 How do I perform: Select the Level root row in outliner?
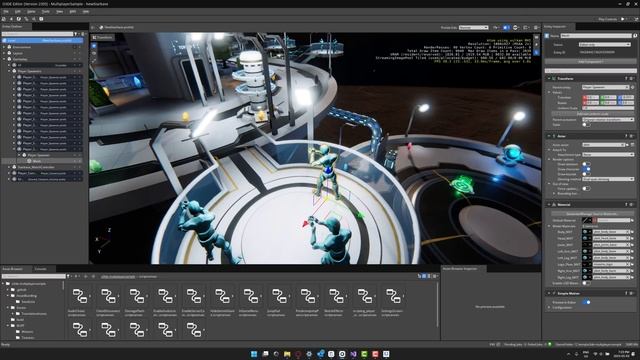(x=42, y=40)
